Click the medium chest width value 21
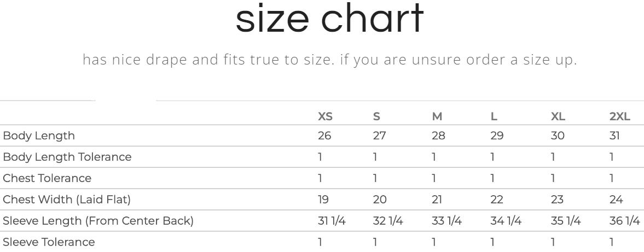This screenshot has height=252, width=644. pos(438,200)
